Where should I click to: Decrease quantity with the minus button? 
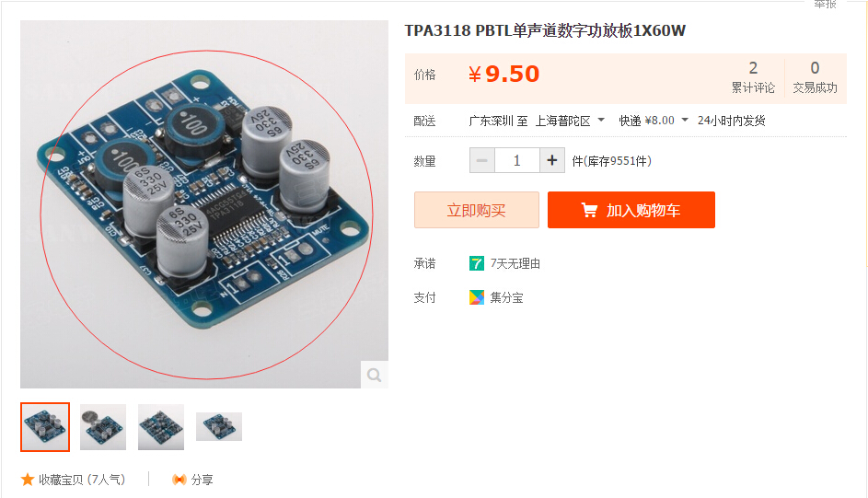(482, 160)
